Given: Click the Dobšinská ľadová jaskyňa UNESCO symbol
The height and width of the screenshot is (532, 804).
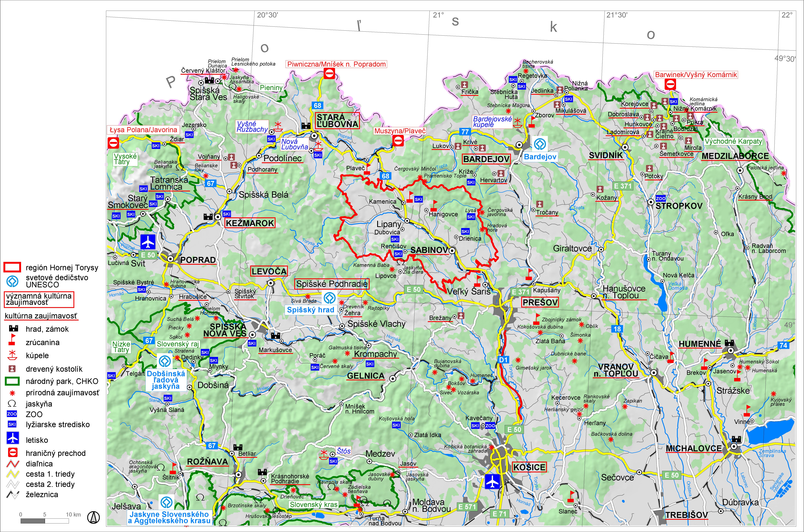Looking at the screenshot, I should 165,361.
